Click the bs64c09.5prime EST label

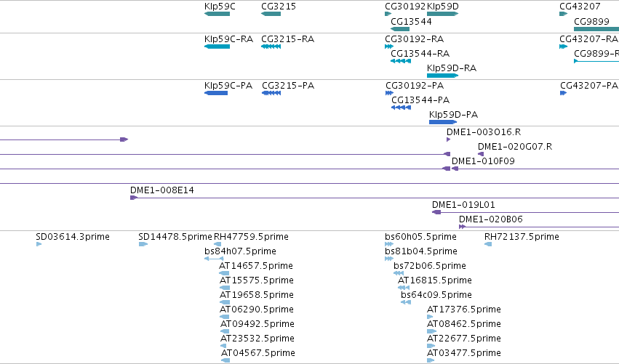point(436,294)
